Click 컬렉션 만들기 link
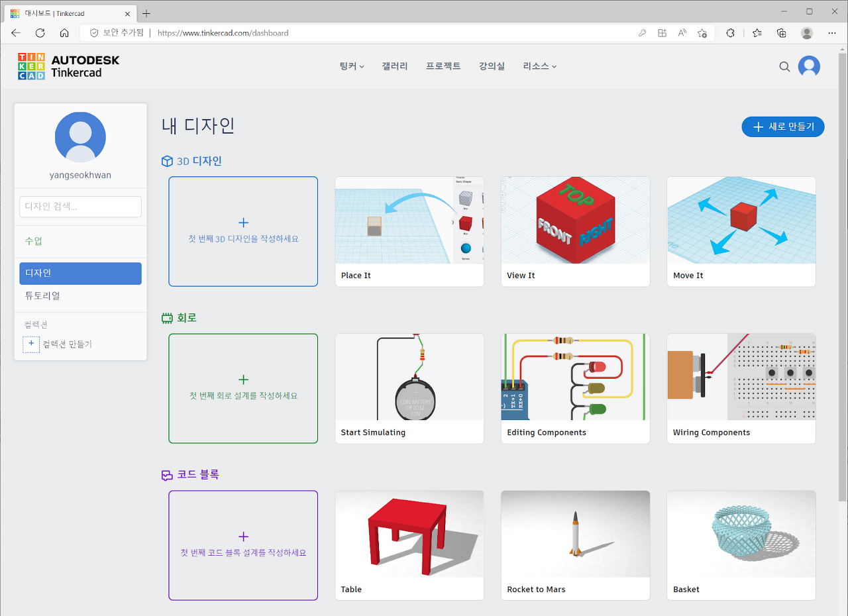 point(68,344)
